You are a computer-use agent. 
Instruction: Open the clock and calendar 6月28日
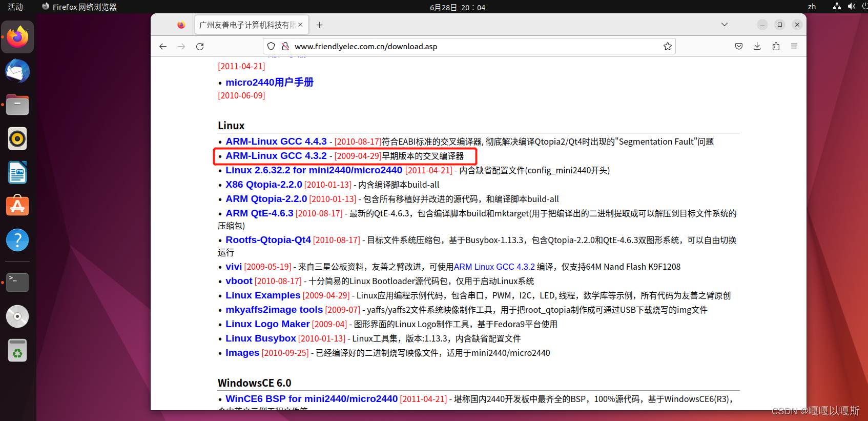click(x=457, y=7)
